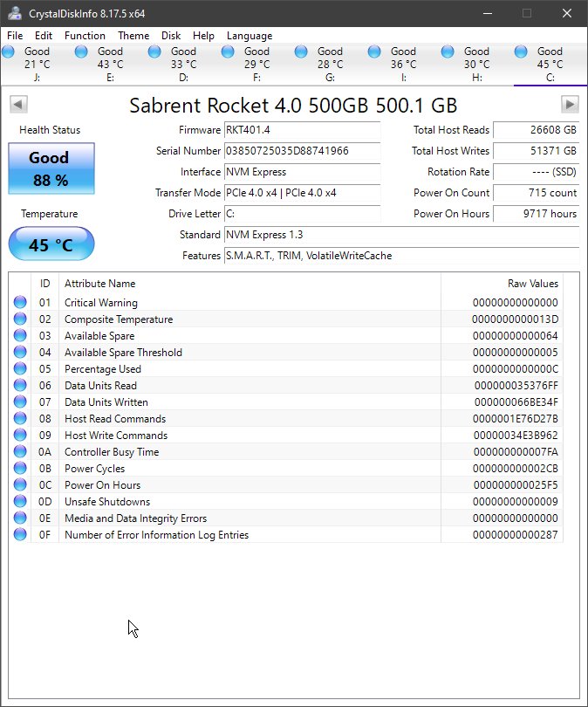Switch to disk G: tab at 28 °C
Image resolution: width=588 pixels, height=707 pixels.
point(330,65)
